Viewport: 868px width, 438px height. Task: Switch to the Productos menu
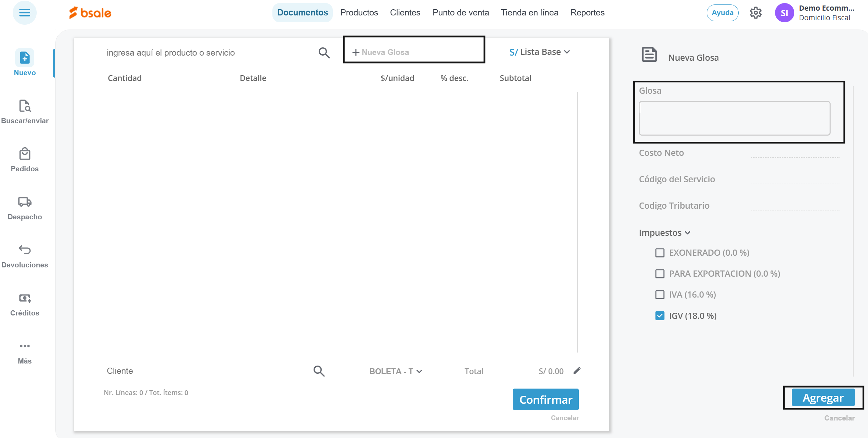click(x=359, y=13)
